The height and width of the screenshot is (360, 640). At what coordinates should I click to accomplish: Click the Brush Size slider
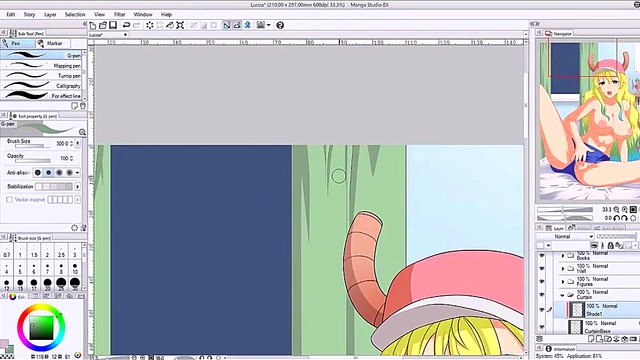pos(29,146)
